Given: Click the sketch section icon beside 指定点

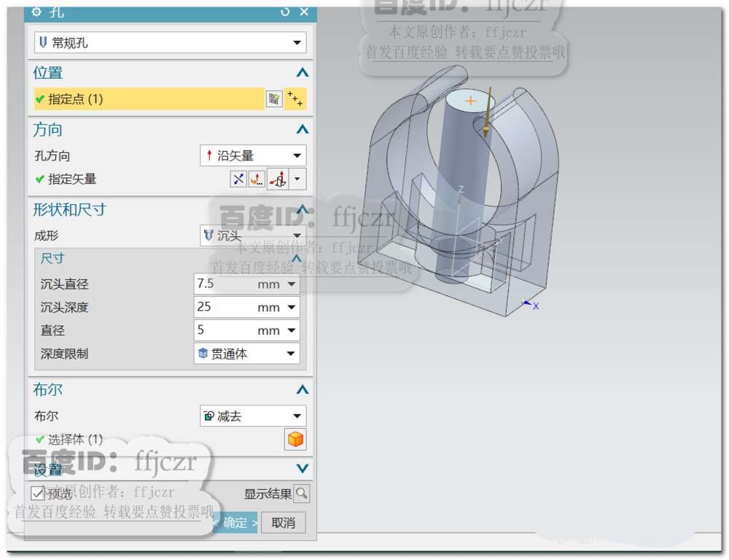Looking at the screenshot, I should [274, 98].
